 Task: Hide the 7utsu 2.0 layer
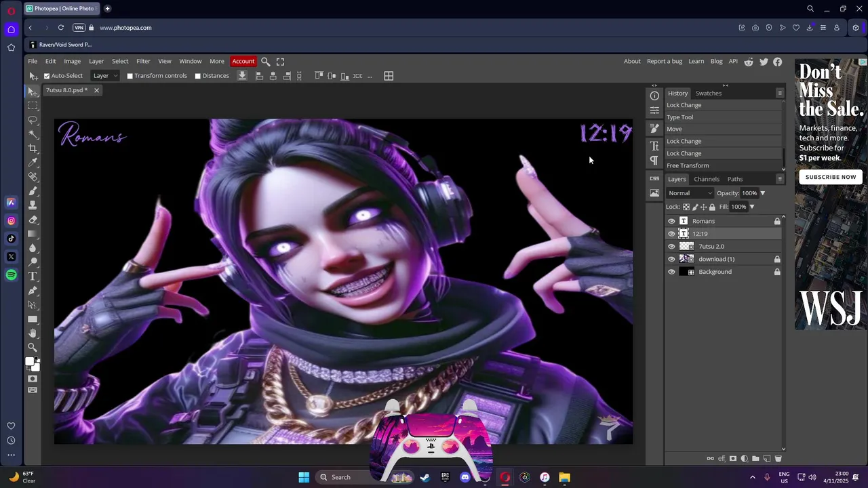coord(671,247)
